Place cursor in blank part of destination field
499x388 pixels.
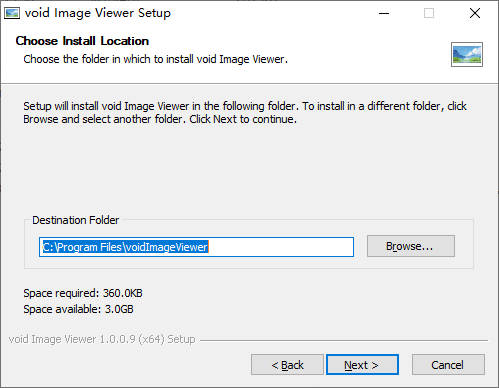(x=281, y=247)
